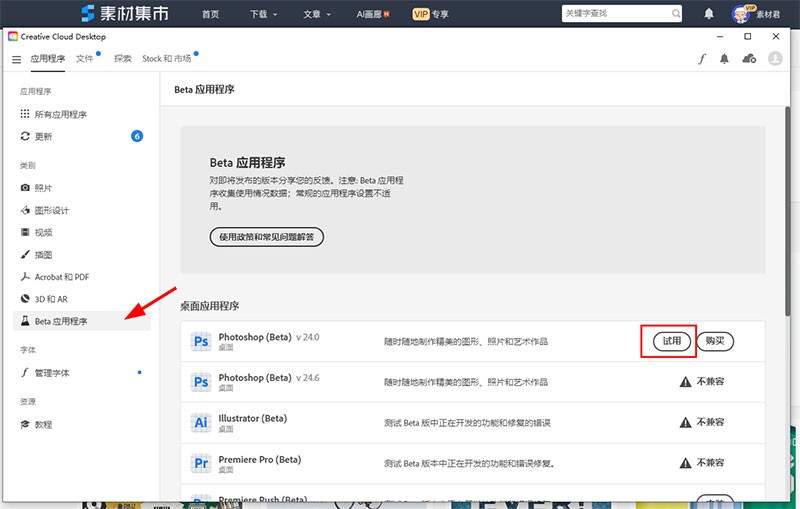Click 不兼容 warning for Illustrator (Beta)
The height and width of the screenshot is (509, 800).
click(702, 422)
